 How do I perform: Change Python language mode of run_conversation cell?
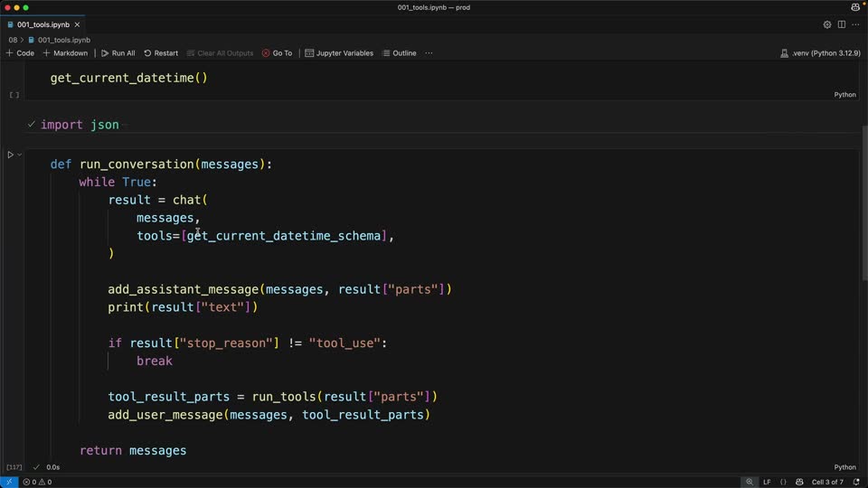point(844,467)
